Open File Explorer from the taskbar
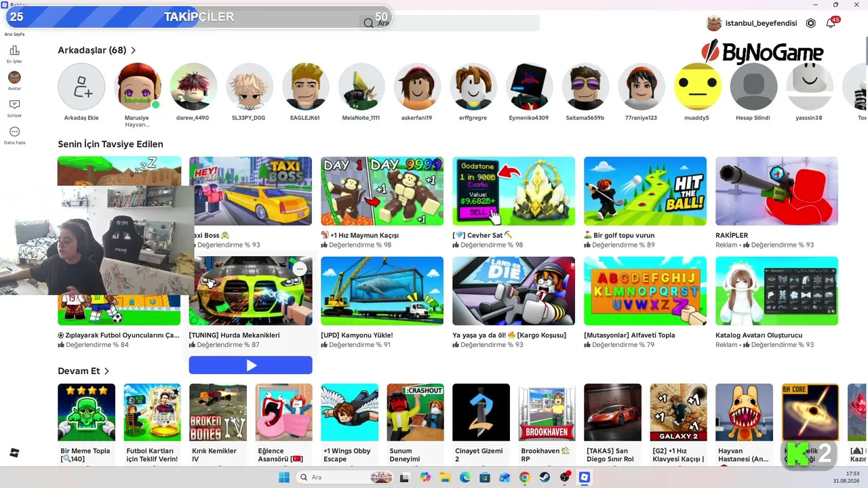Image resolution: width=868 pixels, height=488 pixels. [x=445, y=478]
